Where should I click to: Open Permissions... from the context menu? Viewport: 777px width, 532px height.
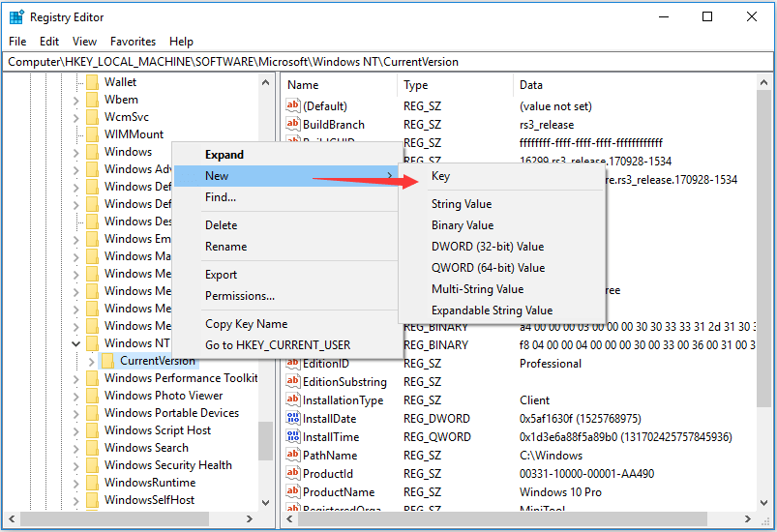click(x=287, y=296)
